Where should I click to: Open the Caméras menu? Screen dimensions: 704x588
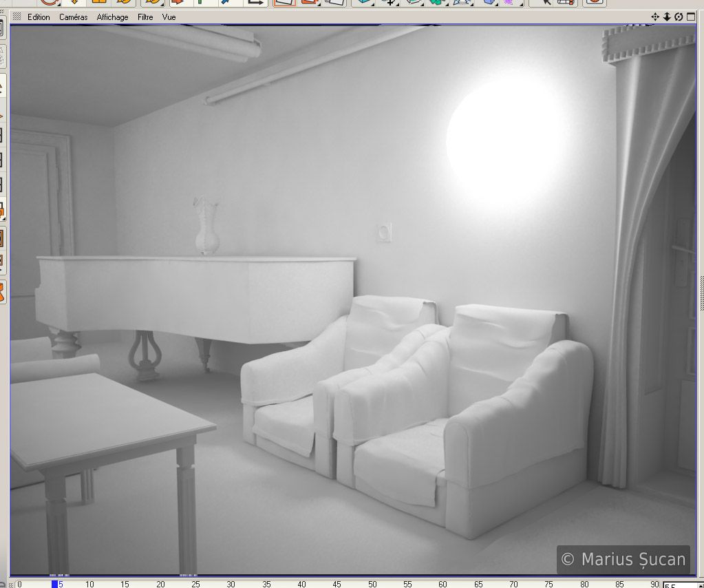pyautogui.click(x=73, y=17)
